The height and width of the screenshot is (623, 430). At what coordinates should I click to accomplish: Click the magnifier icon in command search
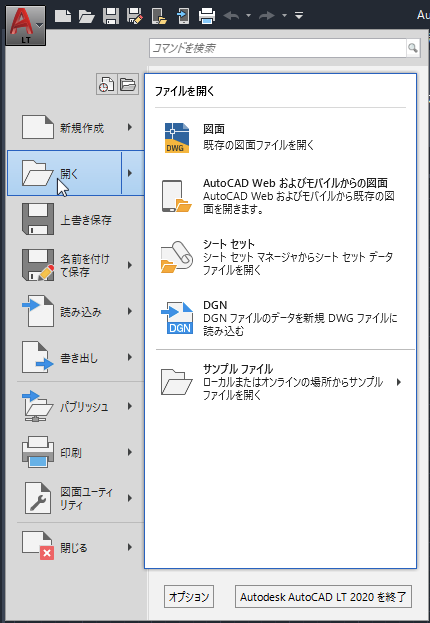pos(413,48)
